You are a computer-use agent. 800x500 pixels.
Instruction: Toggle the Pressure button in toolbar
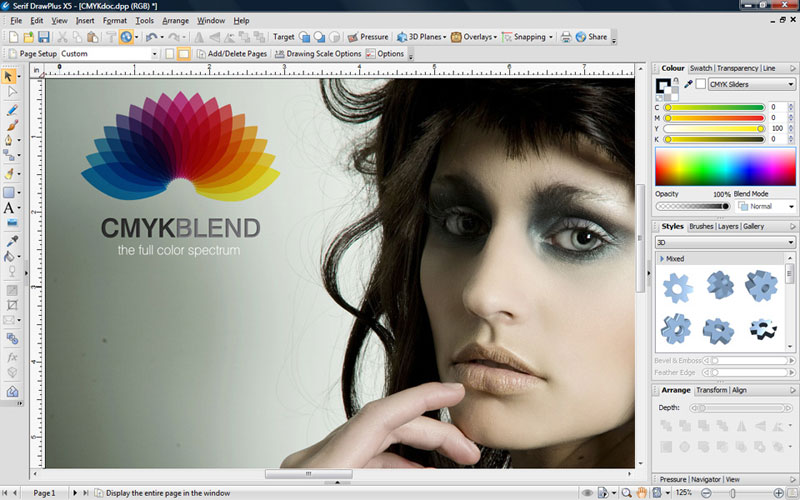pyautogui.click(x=368, y=37)
